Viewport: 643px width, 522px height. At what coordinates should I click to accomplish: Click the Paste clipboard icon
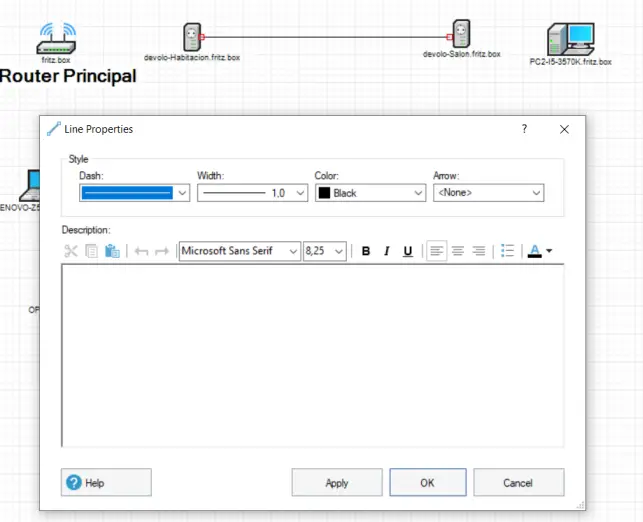[x=112, y=251]
